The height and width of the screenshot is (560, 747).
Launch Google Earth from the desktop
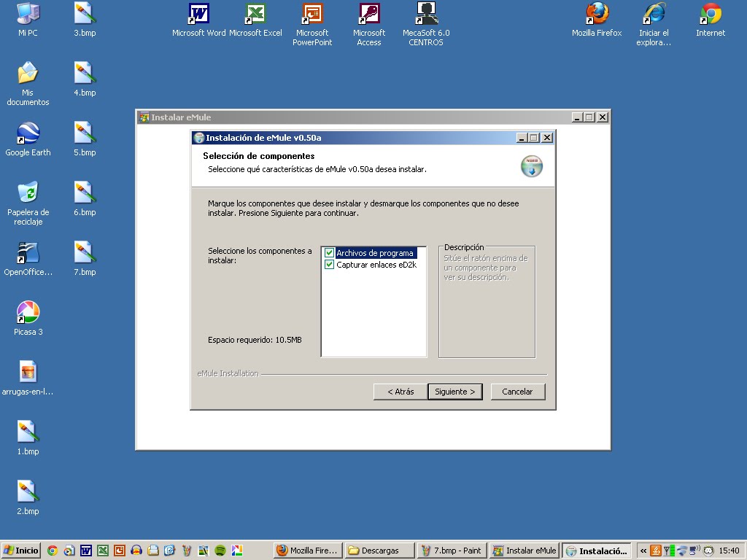coord(28,139)
